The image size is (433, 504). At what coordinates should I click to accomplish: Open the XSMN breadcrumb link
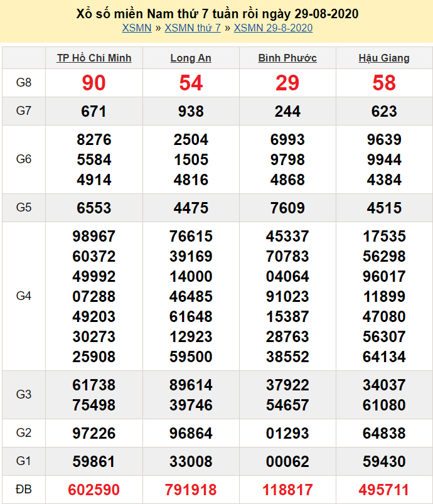pos(136,28)
